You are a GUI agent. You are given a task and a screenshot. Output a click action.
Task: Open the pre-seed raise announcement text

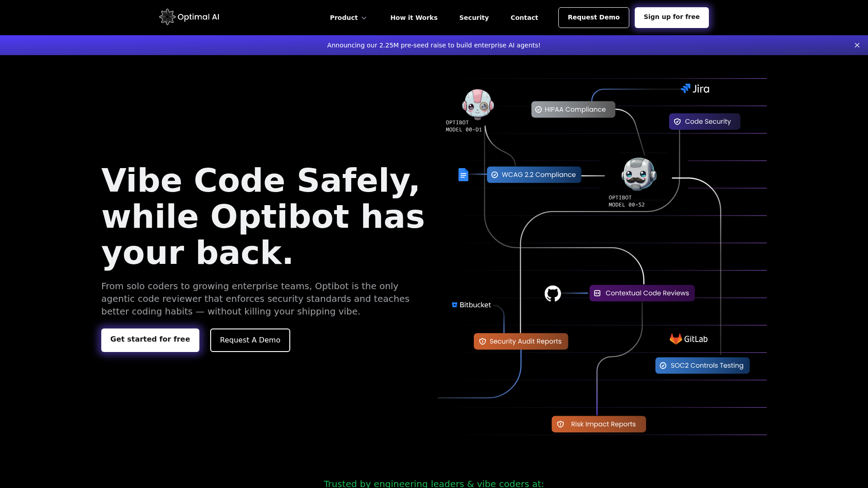[434, 45]
